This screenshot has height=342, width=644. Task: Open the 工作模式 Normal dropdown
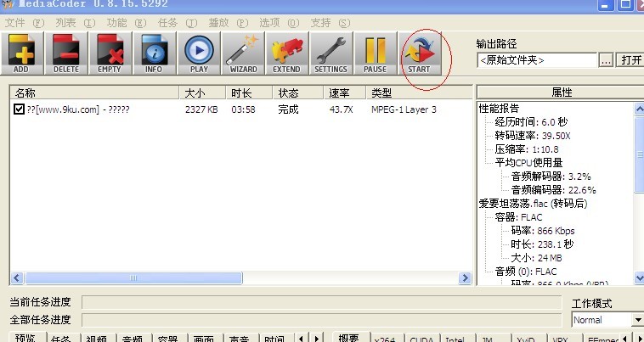[607, 320]
